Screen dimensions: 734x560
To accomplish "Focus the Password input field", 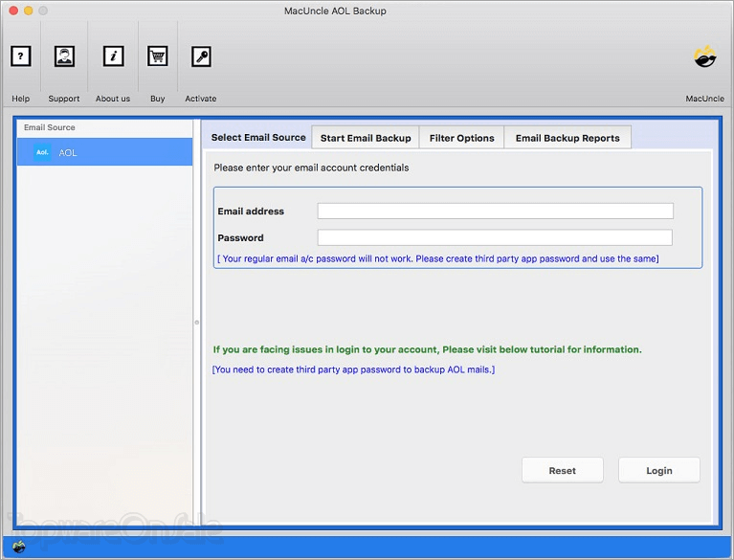I will 495,237.
